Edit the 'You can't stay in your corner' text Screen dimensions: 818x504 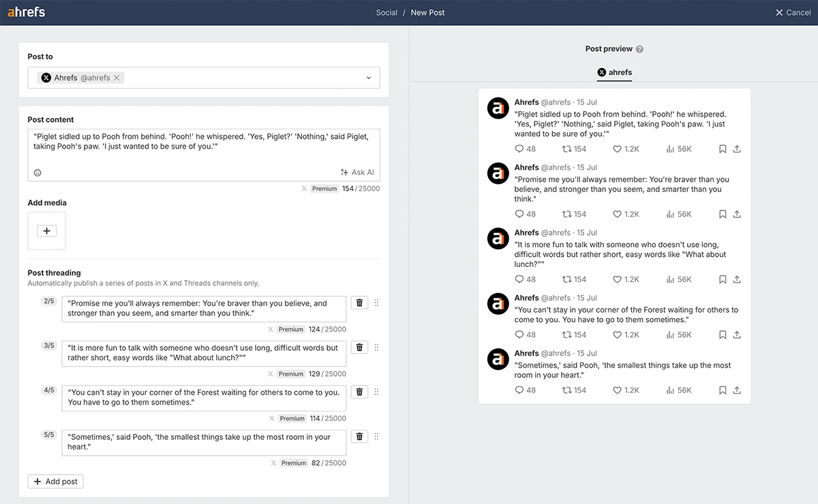(204, 397)
